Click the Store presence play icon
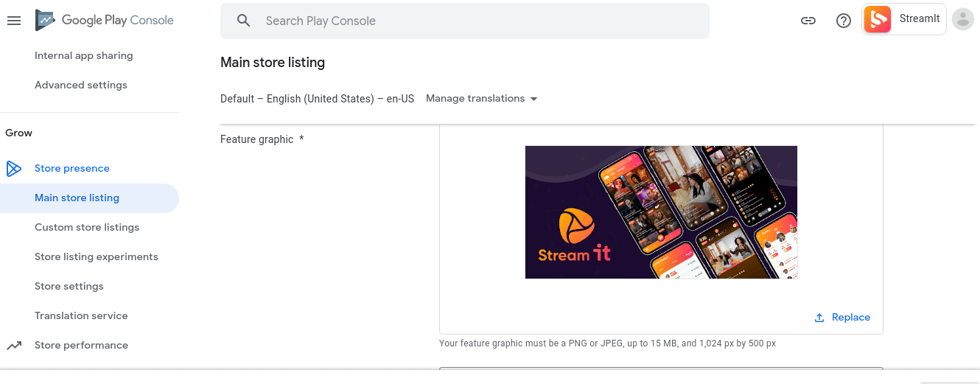This screenshot has height=384, width=980. (x=14, y=168)
